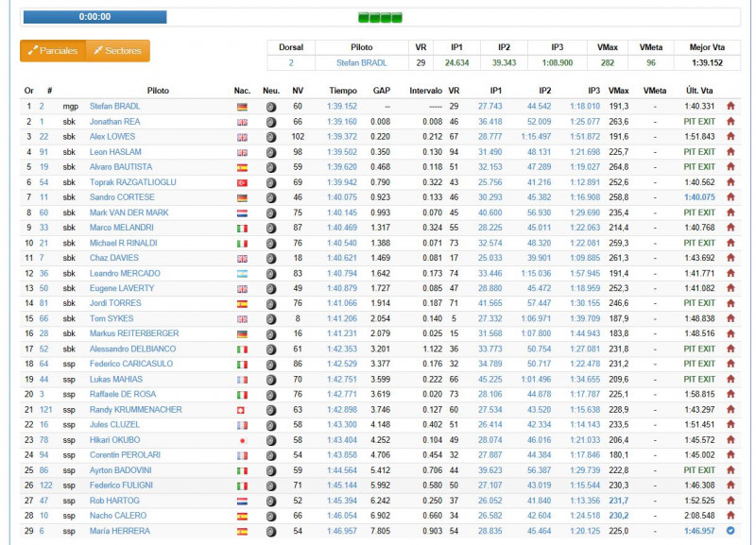Open rider Raffaele DE ROSA
The height and width of the screenshot is (545, 756).
coord(123,395)
